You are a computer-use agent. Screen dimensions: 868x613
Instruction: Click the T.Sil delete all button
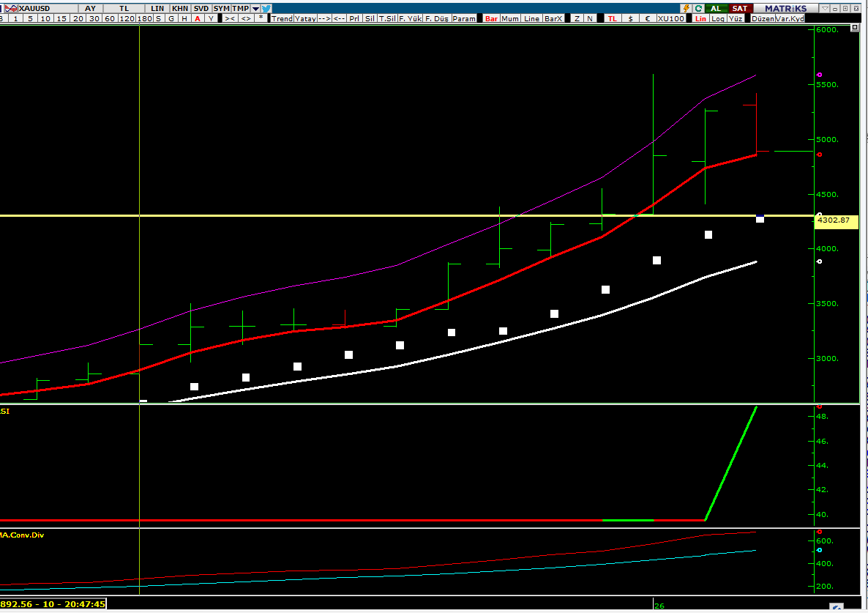[387, 18]
